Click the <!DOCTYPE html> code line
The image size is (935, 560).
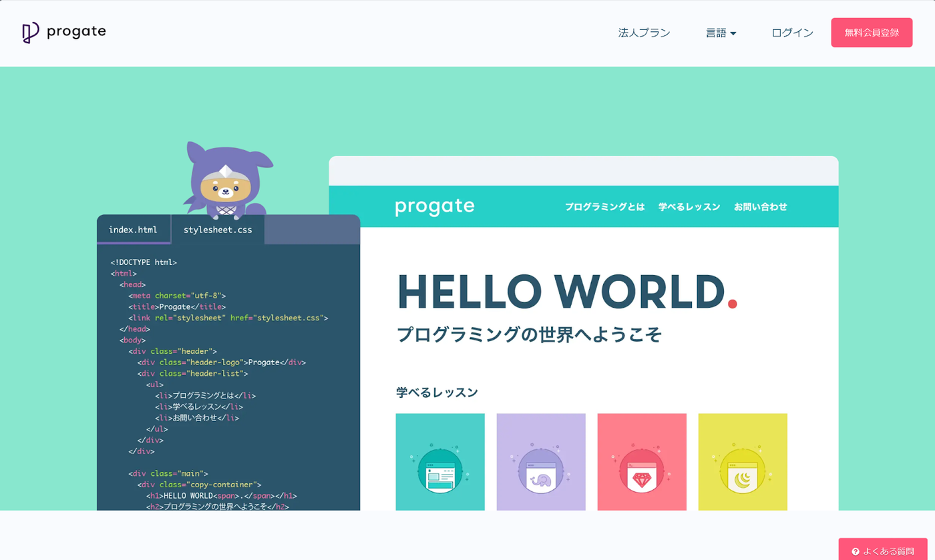[144, 262]
